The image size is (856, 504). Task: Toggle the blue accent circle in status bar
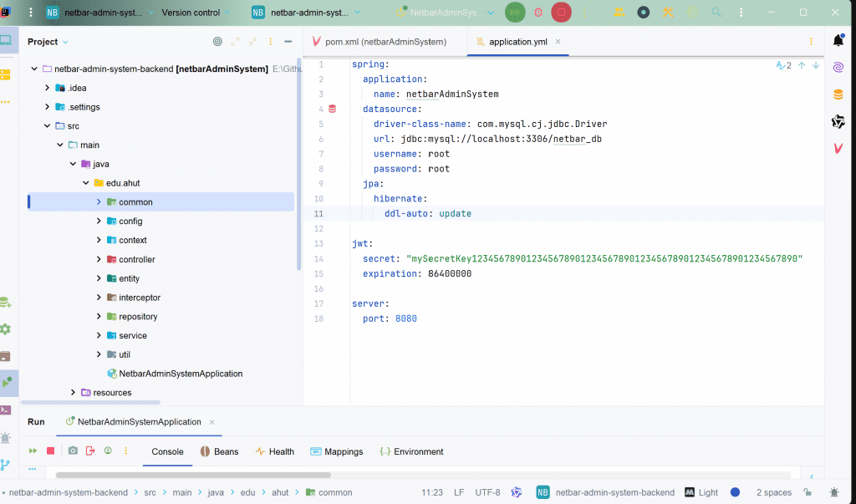(736, 492)
